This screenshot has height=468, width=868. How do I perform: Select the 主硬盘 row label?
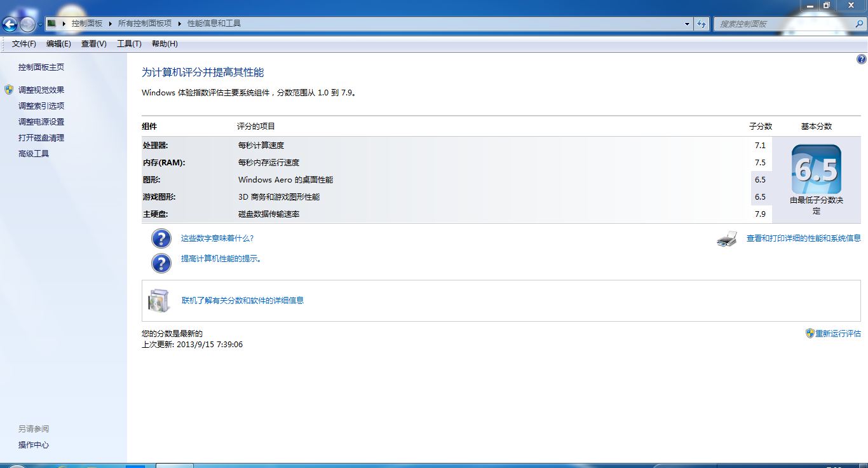tap(156, 214)
